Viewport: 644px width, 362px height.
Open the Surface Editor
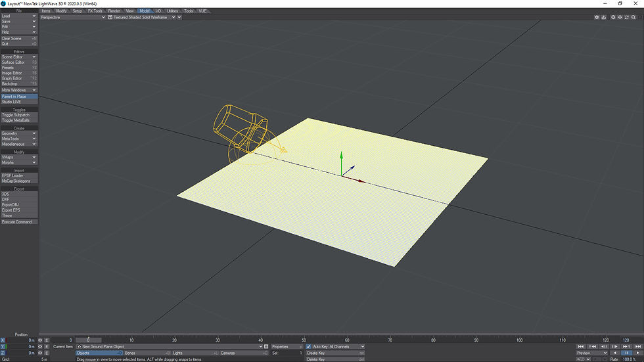point(19,62)
